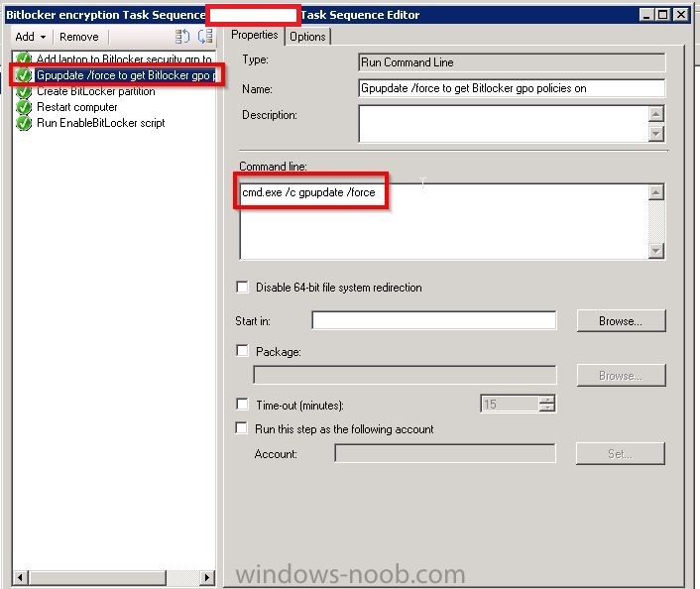The height and width of the screenshot is (589, 700).
Task: Click the move step down icon
Action: tap(205, 36)
